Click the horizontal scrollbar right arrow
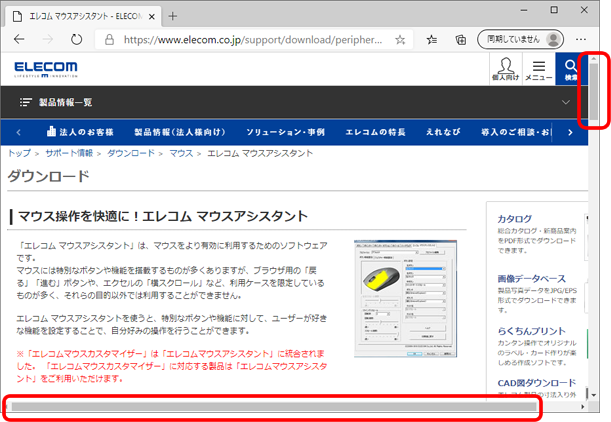This screenshot has width=611, height=422. point(583,407)
